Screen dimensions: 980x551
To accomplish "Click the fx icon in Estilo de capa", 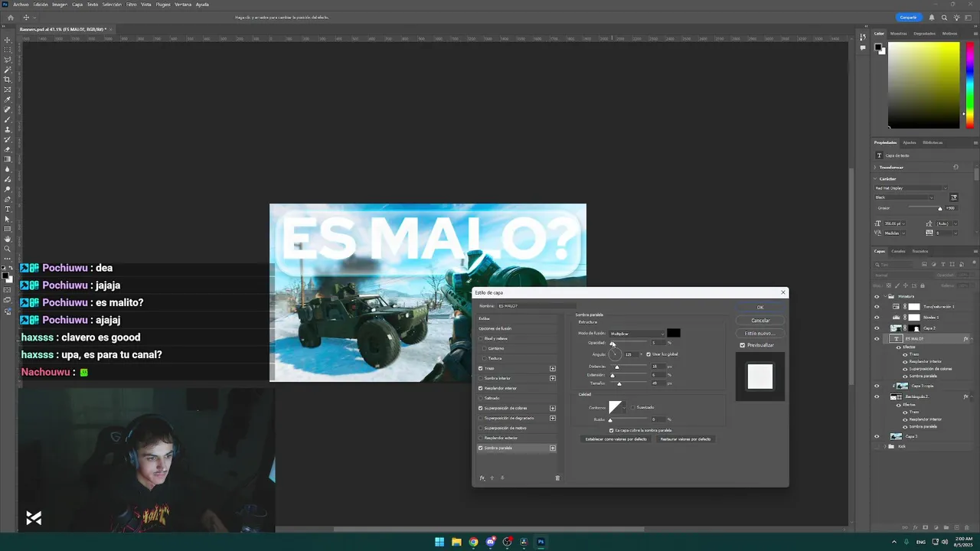I will coord(482,478).
